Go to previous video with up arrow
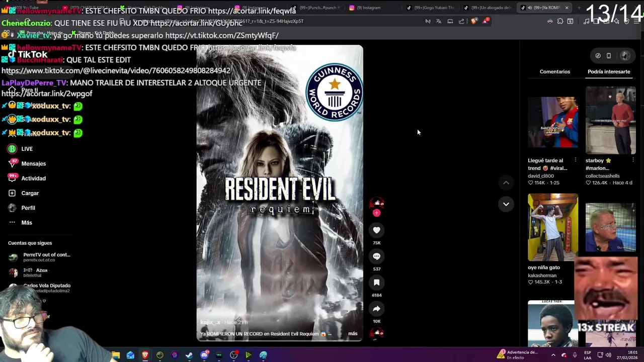The height and width of the screenshot is (362, 644). coord(506,183)
